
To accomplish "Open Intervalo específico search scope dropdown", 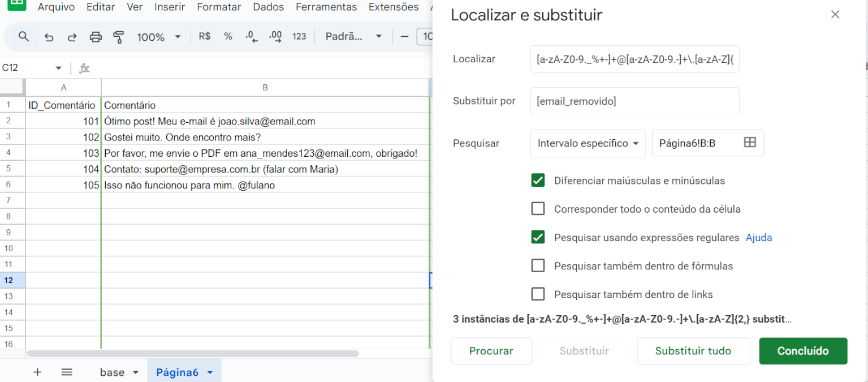I will [588, 143].
